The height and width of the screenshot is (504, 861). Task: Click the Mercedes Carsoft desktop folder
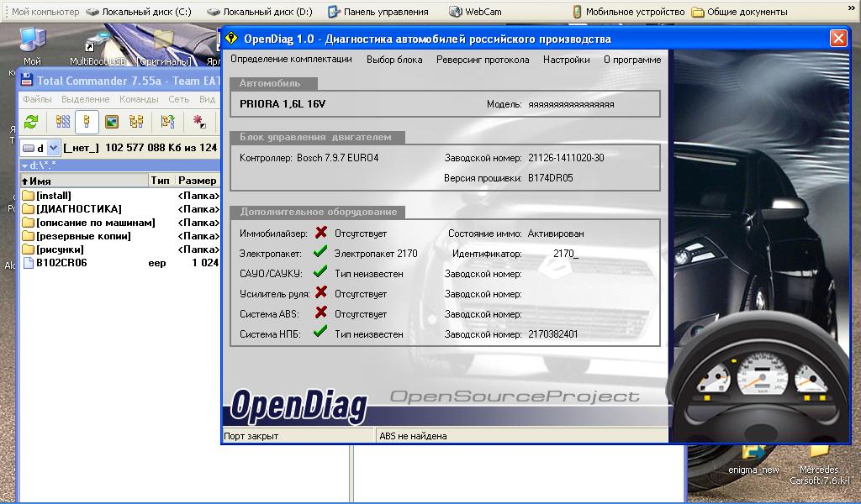pos(819,465)
